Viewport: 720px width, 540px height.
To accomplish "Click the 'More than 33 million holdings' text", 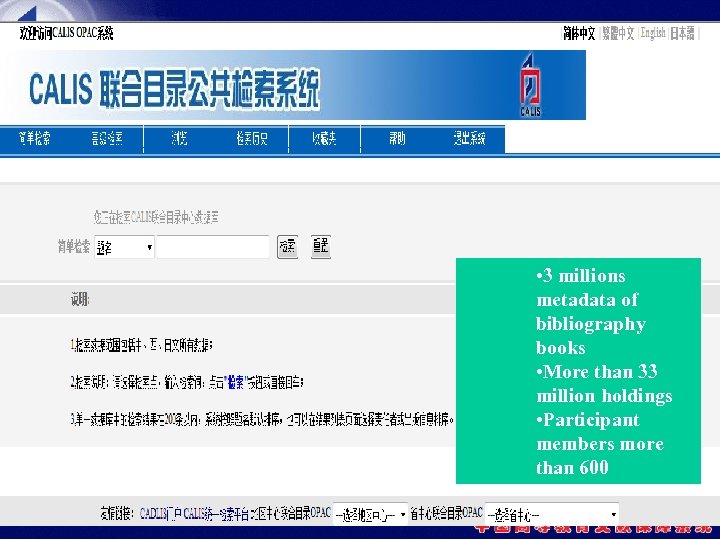I will click(604, 383).
